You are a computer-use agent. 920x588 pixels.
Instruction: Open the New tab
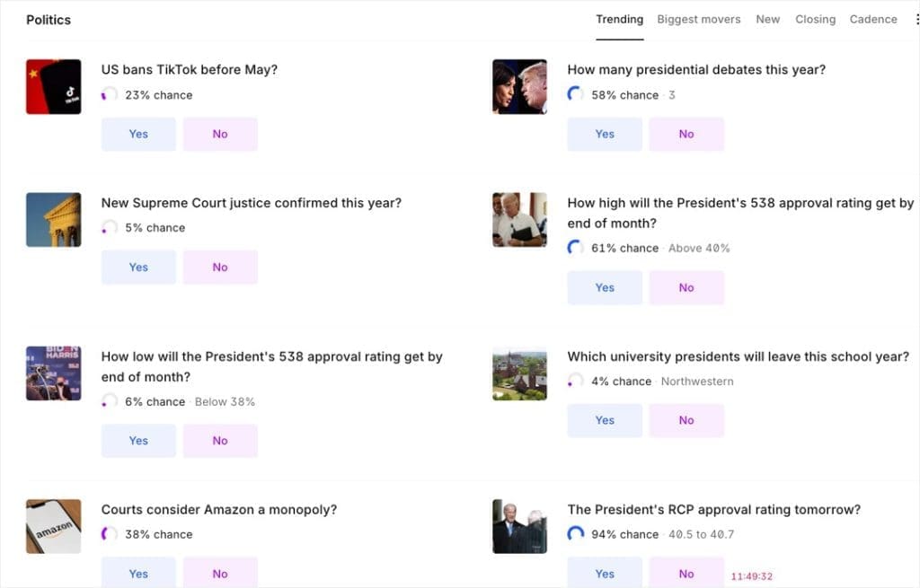pyautogui.click(x=767, y=20)
